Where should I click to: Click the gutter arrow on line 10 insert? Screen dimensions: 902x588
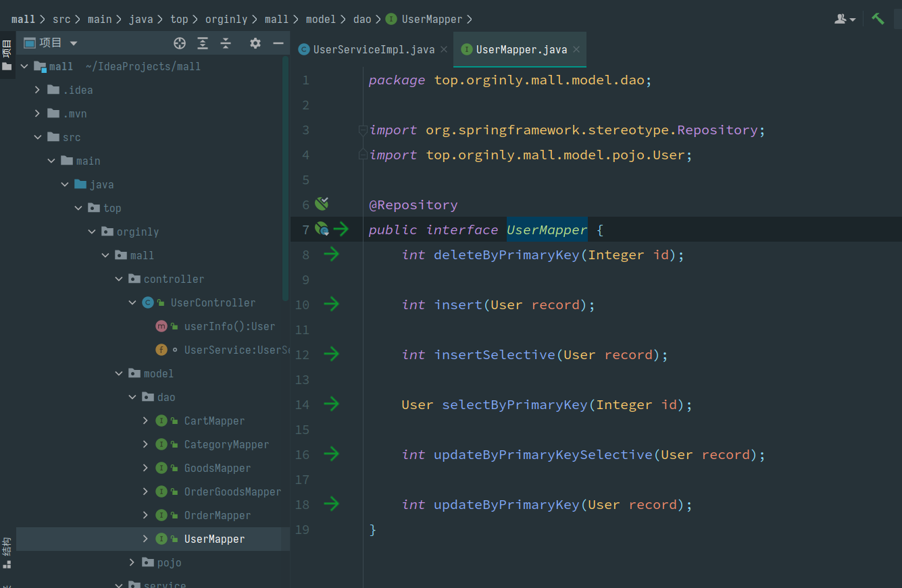pos(331,304)
